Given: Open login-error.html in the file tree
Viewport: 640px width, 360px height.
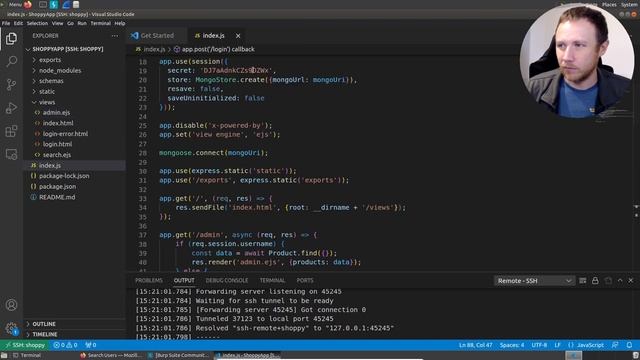Looking at the screenshot, I should 65,134.
